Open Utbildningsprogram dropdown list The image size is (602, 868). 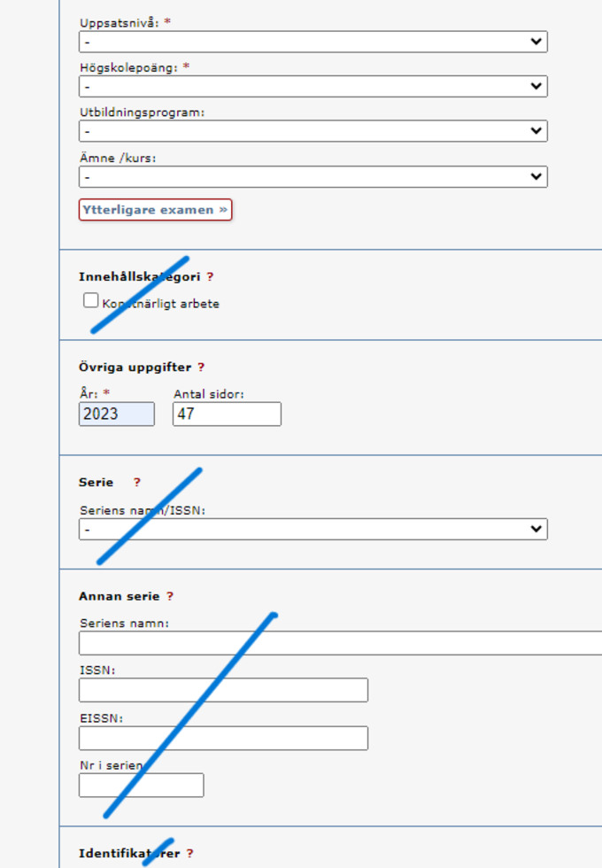click(x=313, y=131)
